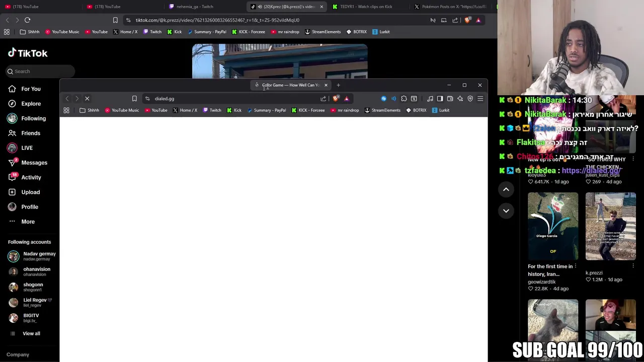Open YouTube Music bookmark in TikTok window

62,32
